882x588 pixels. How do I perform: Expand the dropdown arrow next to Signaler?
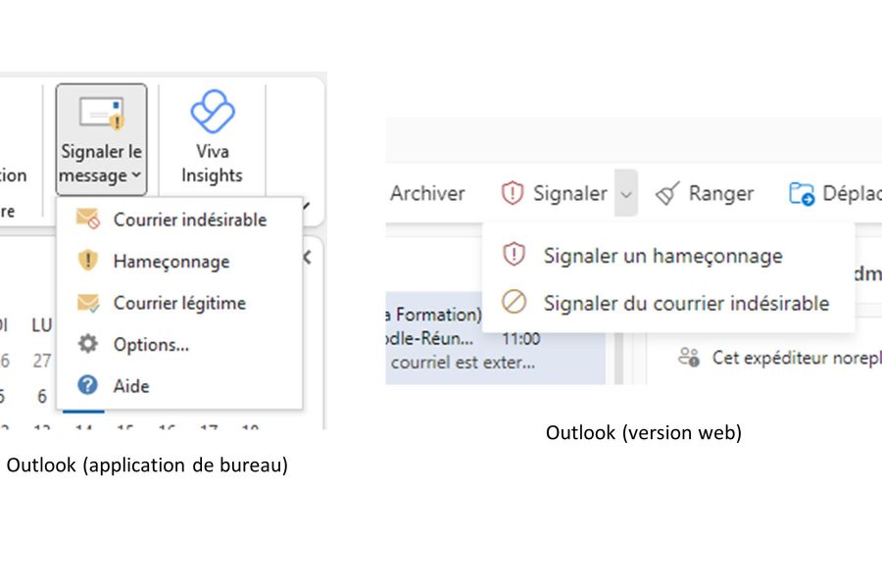[626, 193]
